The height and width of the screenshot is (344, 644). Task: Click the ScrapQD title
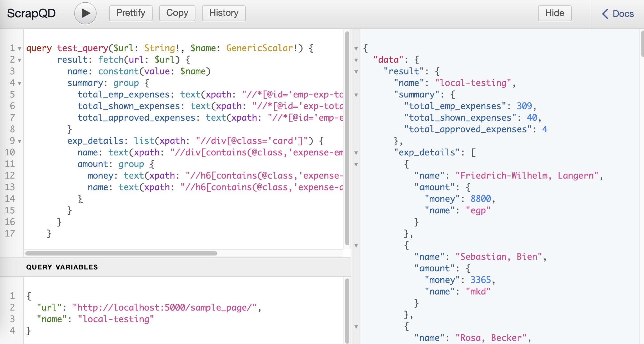coord(31,13)
